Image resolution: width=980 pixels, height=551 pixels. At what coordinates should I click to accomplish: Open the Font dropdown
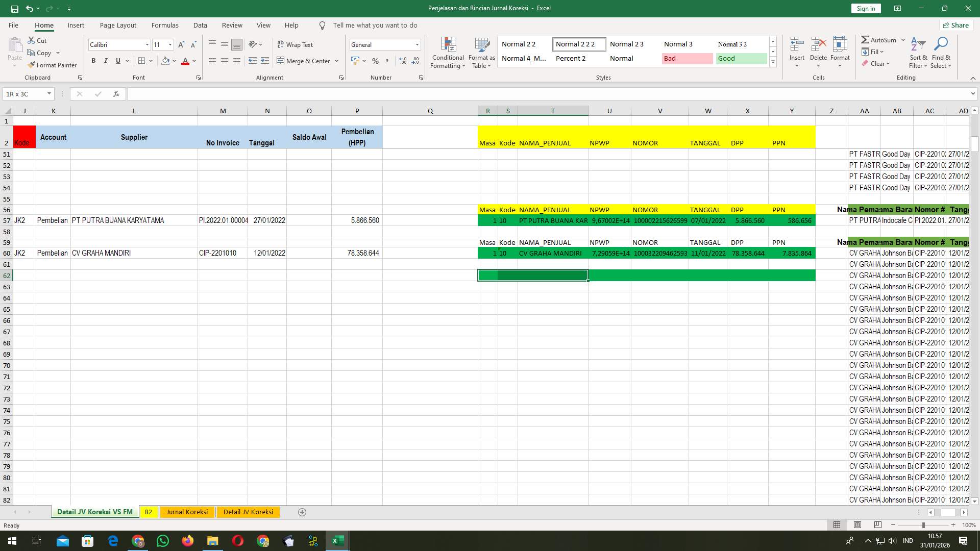147,44
